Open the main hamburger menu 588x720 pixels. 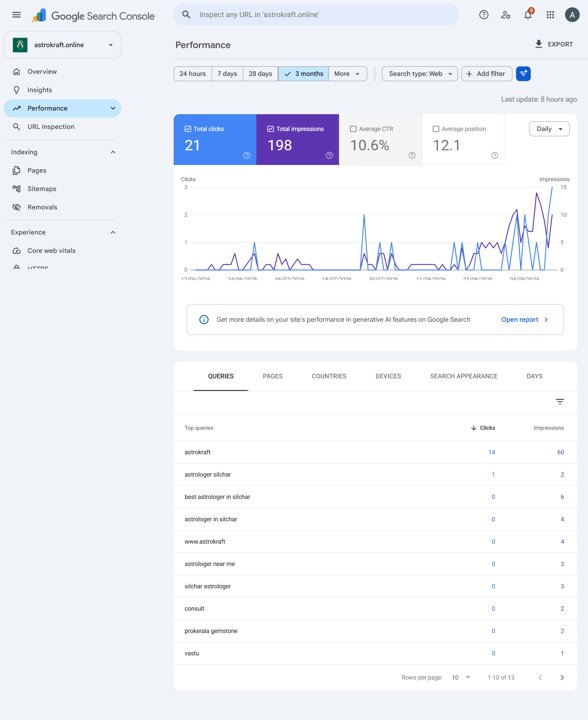coord(16,15)
